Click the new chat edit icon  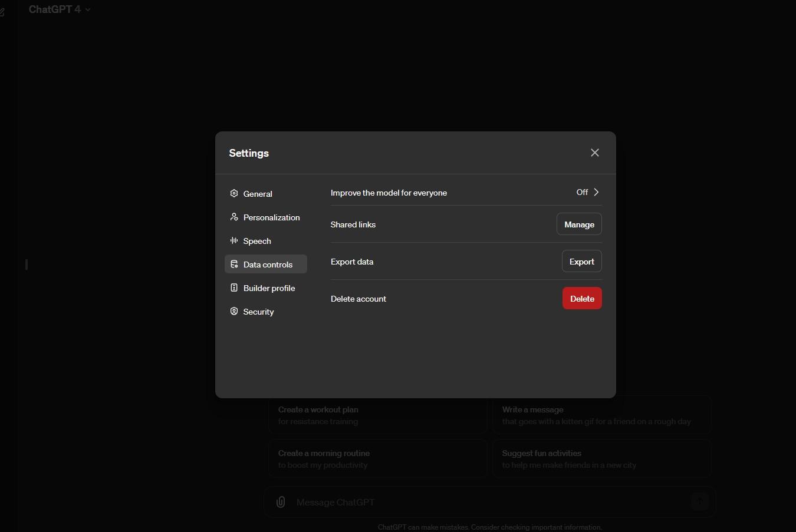click(2, 12)
